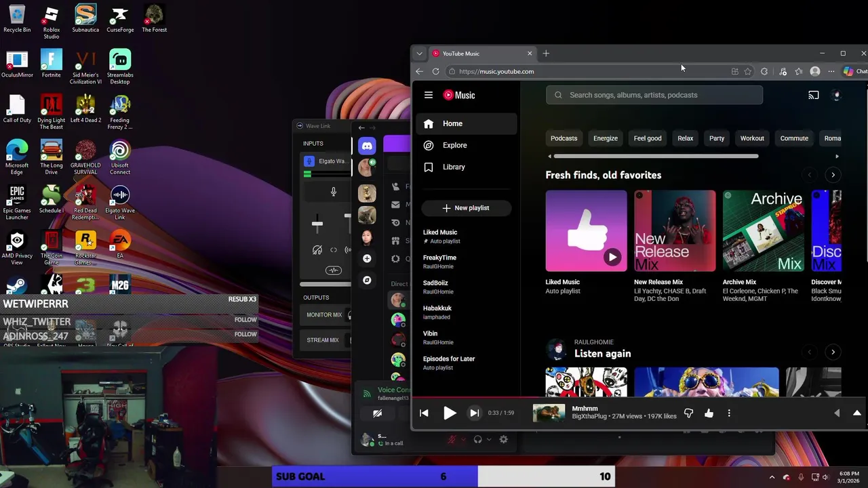Screen dimensions: 868x488
Task: Select the Relax chip
Action: [x=686, y=138]
